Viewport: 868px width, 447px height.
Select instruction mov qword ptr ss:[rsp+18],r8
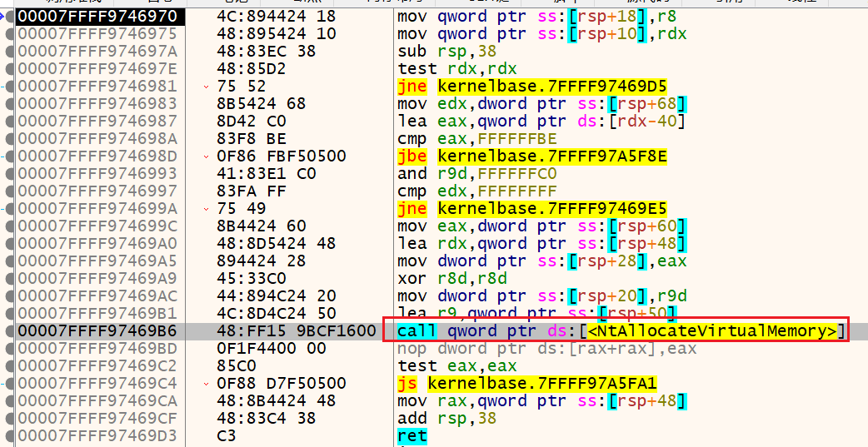coord(537,17)
